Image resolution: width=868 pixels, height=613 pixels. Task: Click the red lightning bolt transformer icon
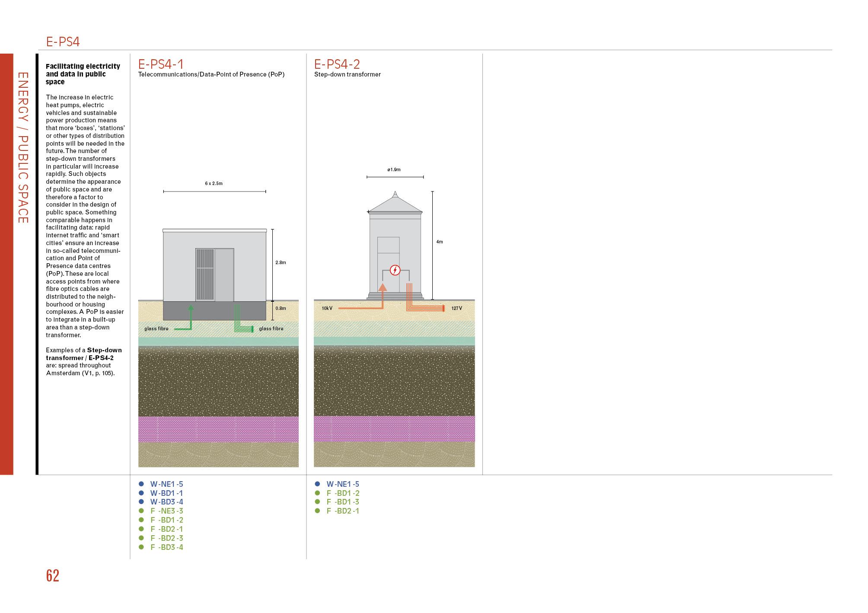coord(395,271)
